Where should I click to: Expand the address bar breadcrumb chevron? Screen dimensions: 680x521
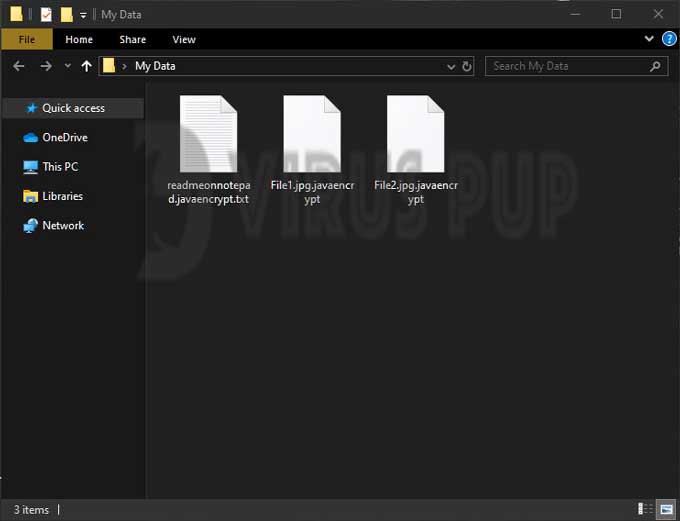click(124, 66)
